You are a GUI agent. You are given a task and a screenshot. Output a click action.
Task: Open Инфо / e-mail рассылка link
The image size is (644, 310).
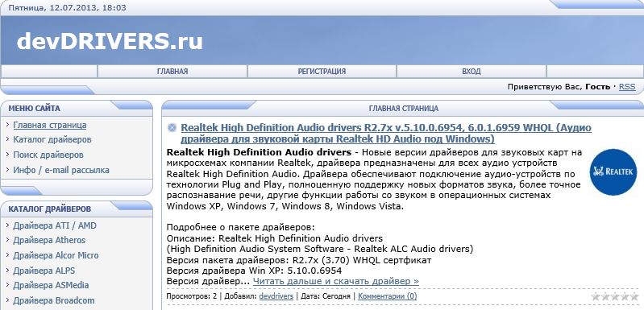(x=61, y=170)
